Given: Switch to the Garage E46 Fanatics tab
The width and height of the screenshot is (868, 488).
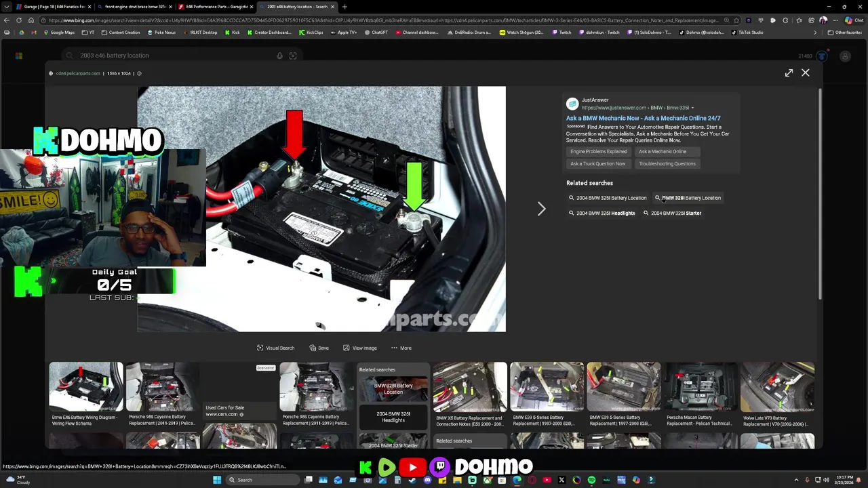Looking at the screenshot, I should [54, 7].
